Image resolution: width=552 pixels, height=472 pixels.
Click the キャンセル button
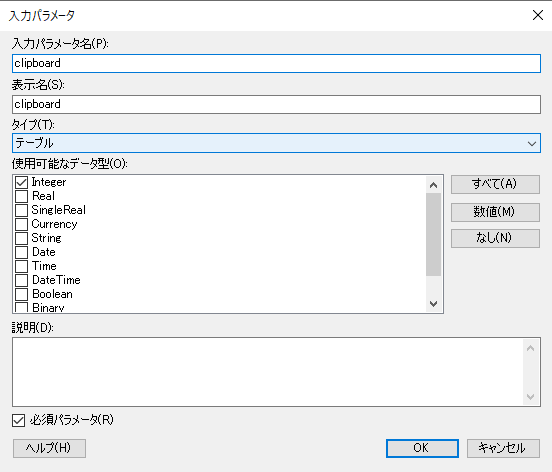(503, 448)
